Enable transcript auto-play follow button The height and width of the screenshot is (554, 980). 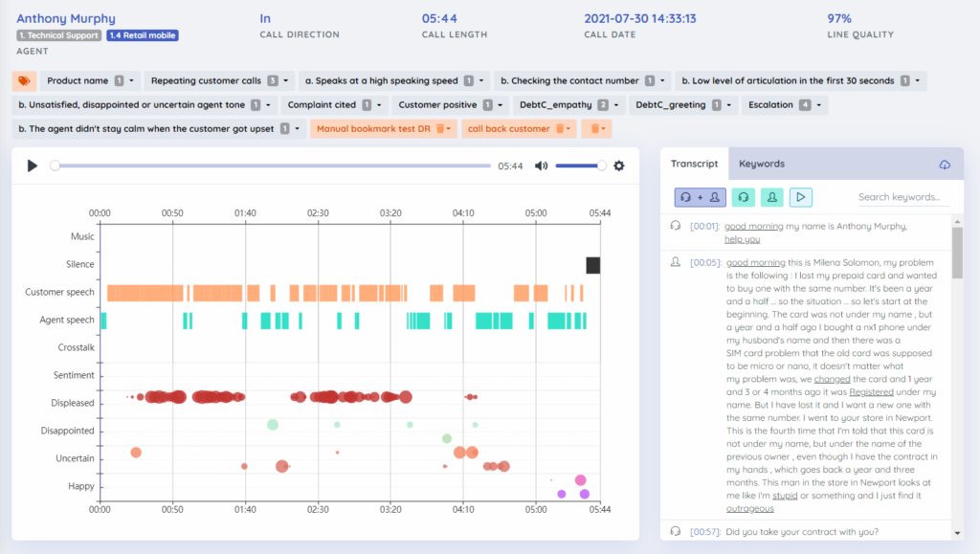point(801,197)
